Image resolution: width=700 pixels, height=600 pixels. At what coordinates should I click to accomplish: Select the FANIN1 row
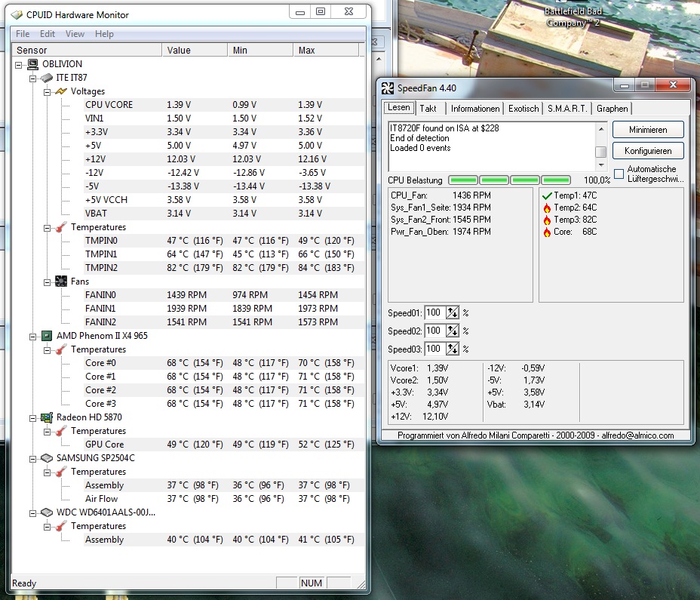point(223,309)
